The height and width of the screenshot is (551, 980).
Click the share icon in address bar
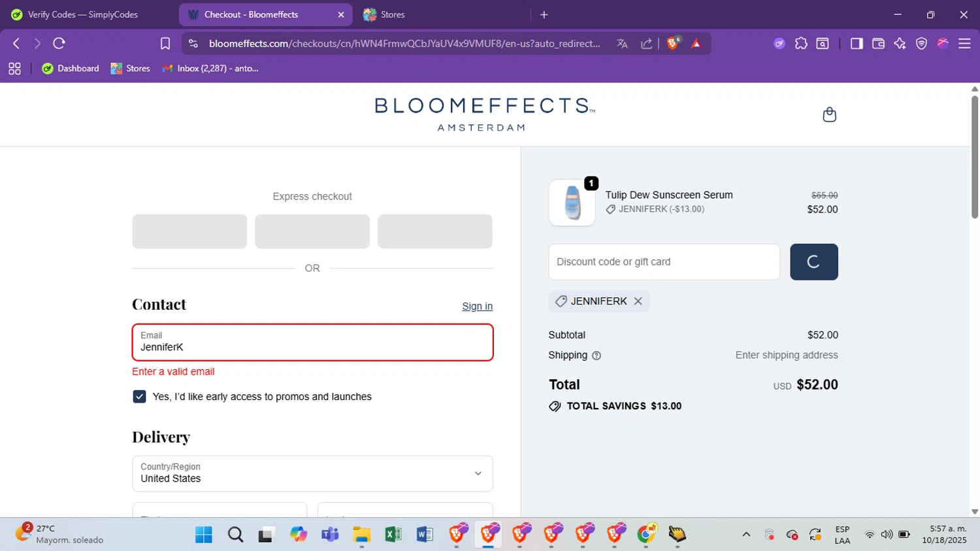[x=646, y=43]
